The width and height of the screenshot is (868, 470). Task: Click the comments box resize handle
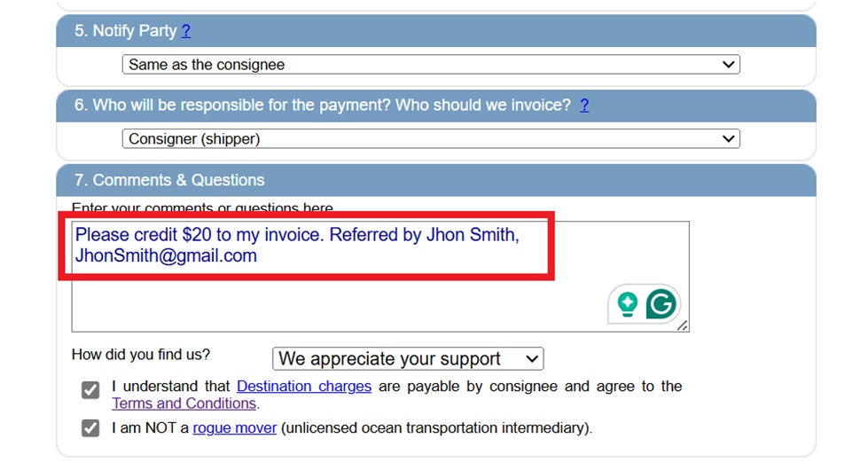point(683,326)
